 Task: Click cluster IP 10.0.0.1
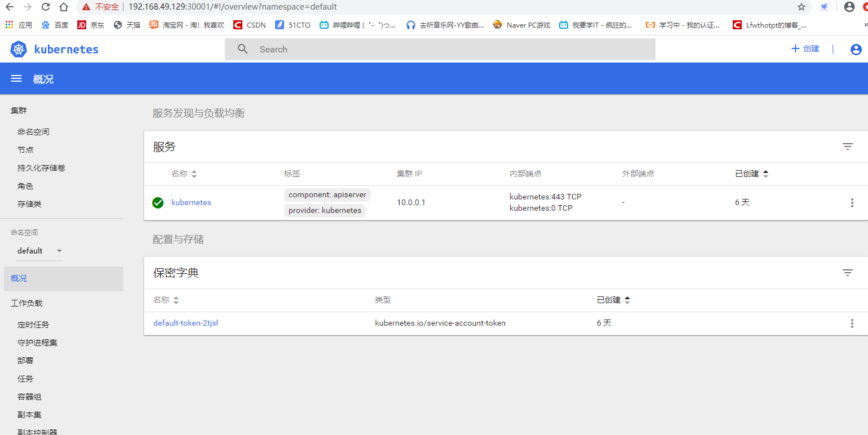(411, 203)
